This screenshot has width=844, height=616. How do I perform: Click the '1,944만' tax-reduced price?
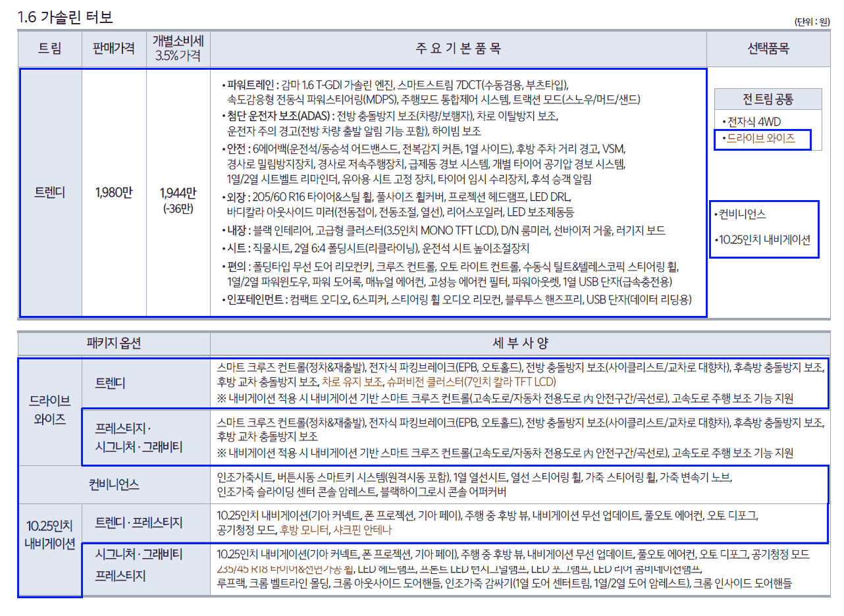(178, 193)
